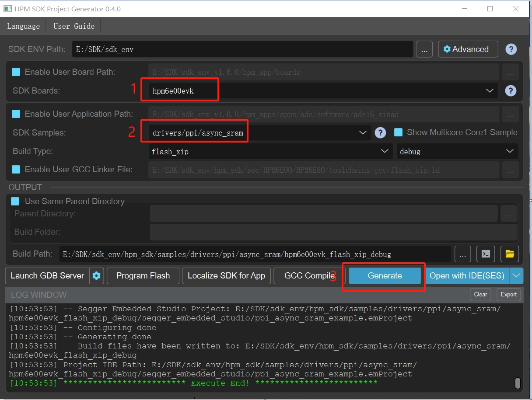Expand the SDK Boards dropdown hpm6e00evk
Image resolution: width=532 pixels, height=400 pixels.
click(x=323, y=91)
